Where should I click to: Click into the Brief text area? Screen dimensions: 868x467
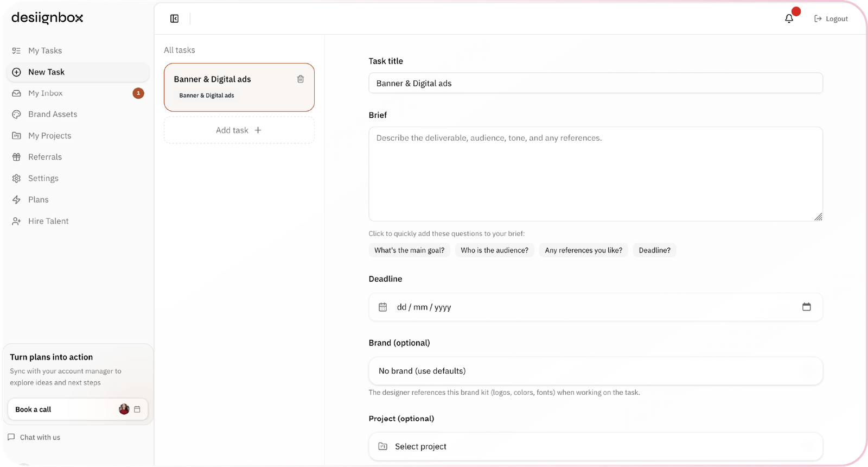(596, 174)
